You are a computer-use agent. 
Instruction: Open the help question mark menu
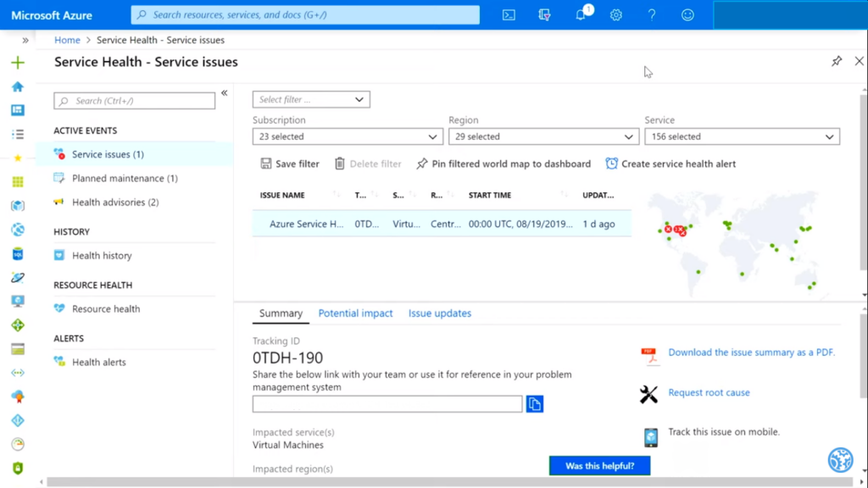point(652,14)
